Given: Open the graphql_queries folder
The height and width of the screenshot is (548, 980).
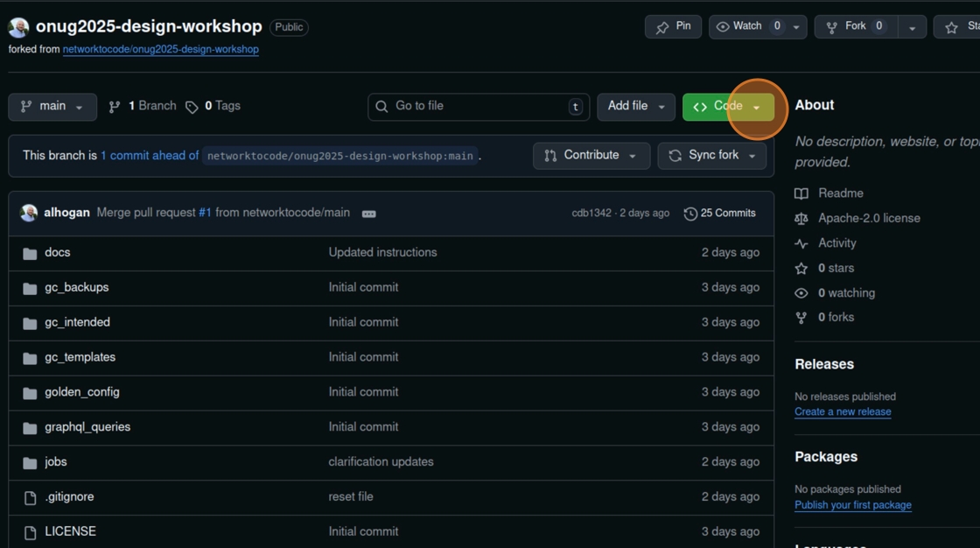Looking at the screenshot, I should coord(87,427).
